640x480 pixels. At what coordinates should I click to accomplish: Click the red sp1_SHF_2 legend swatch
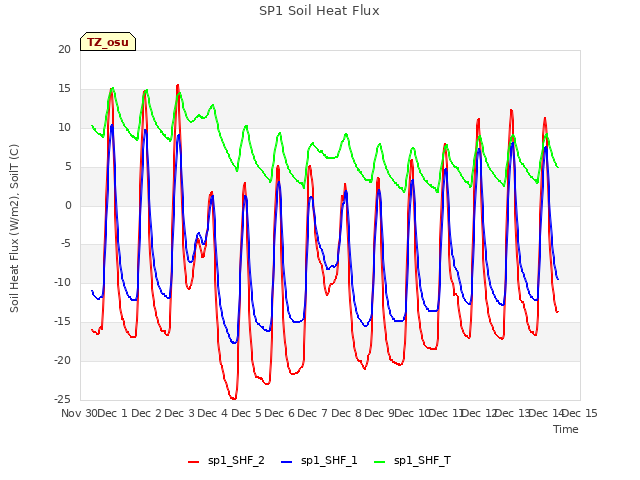(193, 462)
